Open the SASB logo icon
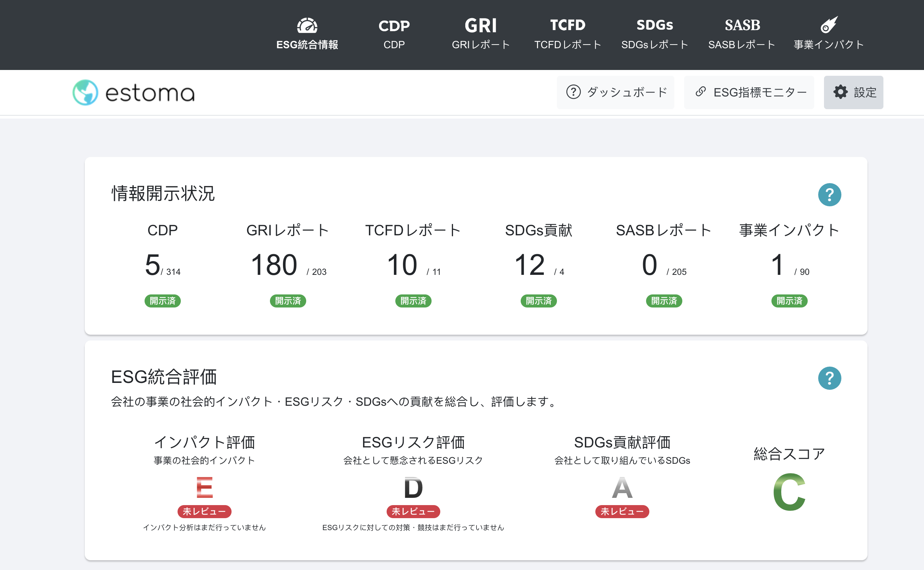924x570 pixels. click(x=742, y=25)
